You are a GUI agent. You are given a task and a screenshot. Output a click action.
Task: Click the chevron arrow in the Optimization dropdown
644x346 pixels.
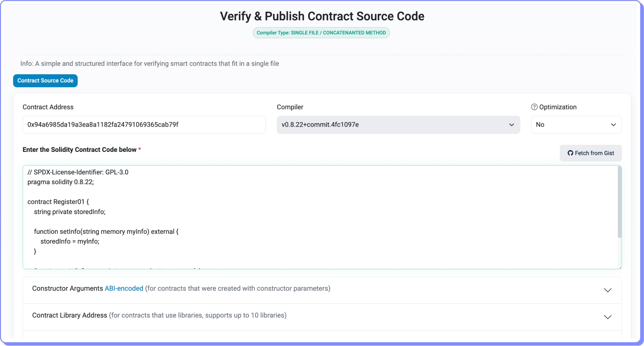[x=613, y=125]
